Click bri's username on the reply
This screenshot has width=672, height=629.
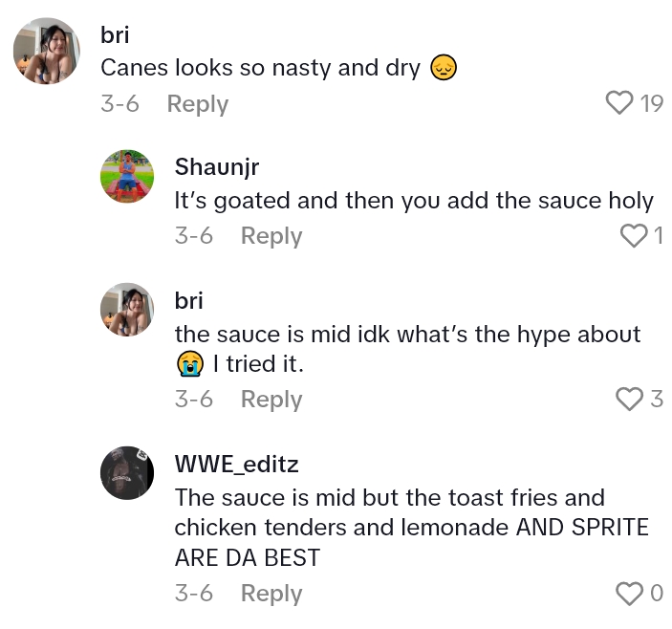click(x=189, y=300)
